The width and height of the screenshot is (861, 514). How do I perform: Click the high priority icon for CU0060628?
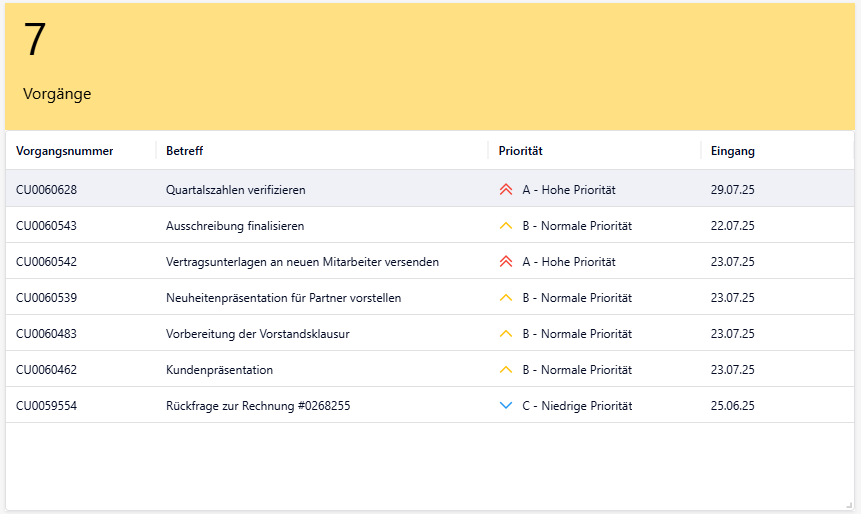pos(505,190)
